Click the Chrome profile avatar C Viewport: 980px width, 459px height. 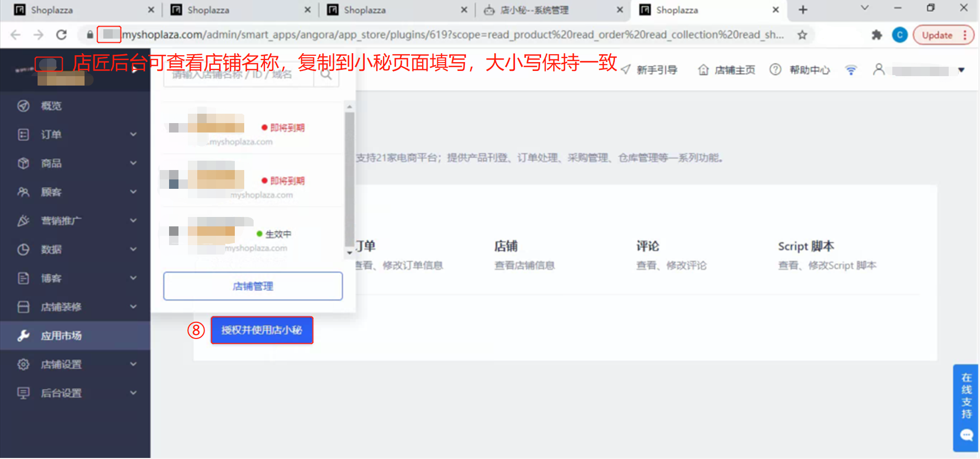pyautogui.click(x=900, y=35)
